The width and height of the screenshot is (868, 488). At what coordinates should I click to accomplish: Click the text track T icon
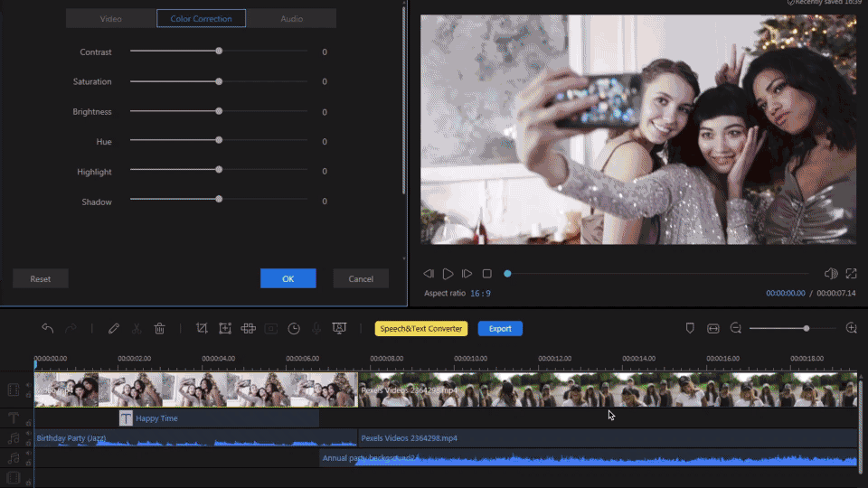[x=14, y=418]
